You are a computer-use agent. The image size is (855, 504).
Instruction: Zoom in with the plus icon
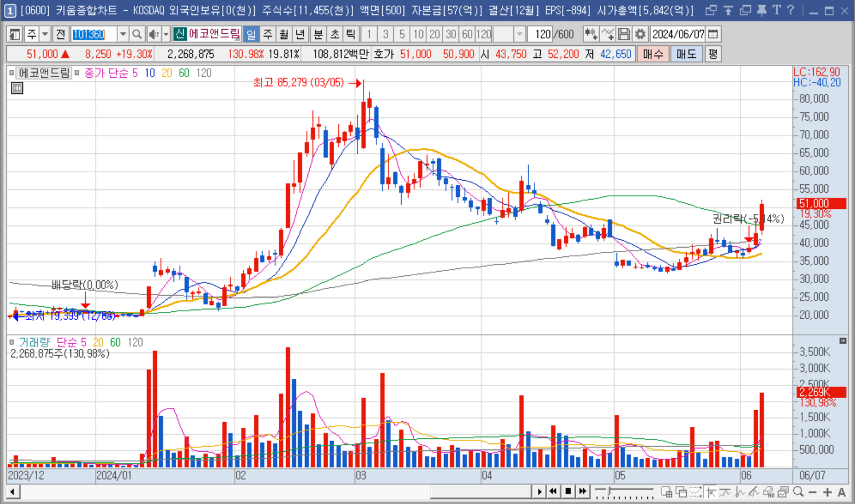tap(828, 492)
